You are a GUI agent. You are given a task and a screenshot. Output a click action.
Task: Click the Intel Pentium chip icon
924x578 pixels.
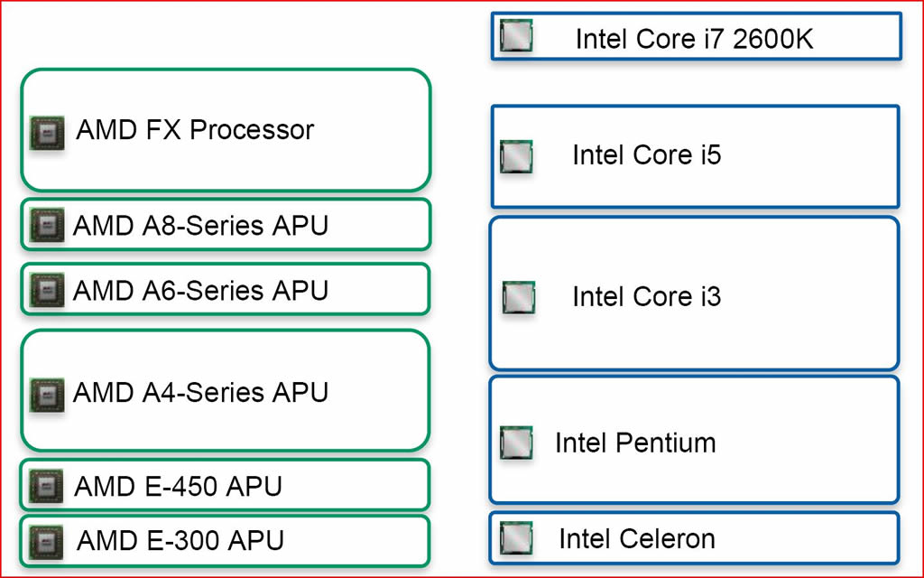tap(516, 443)
